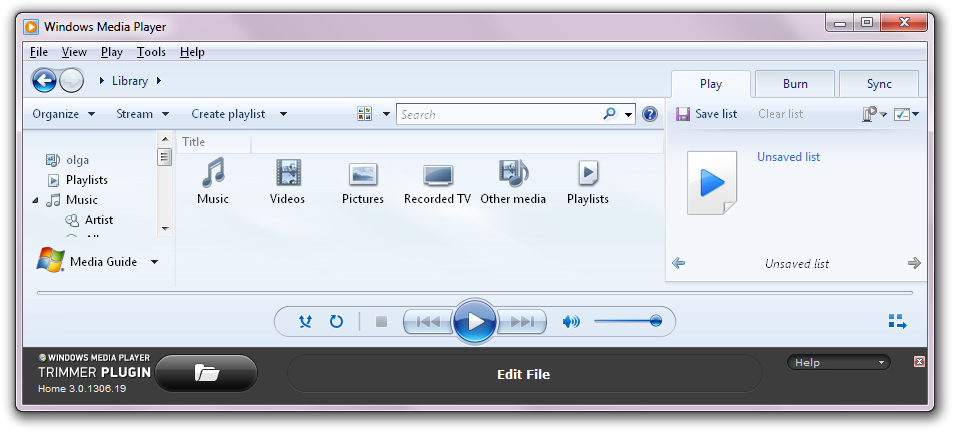Click the Clear list button
961x433 pixels.
(x=780, y=114)
